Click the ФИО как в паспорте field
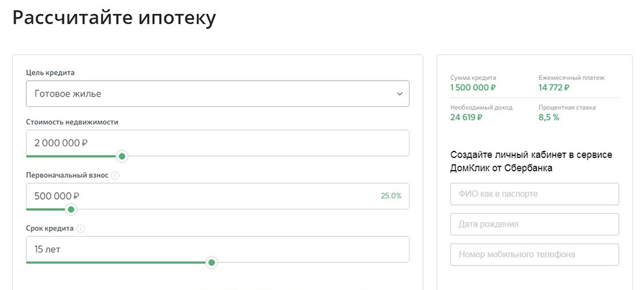The height and width of the screenshot is (290, 644). 535,193
